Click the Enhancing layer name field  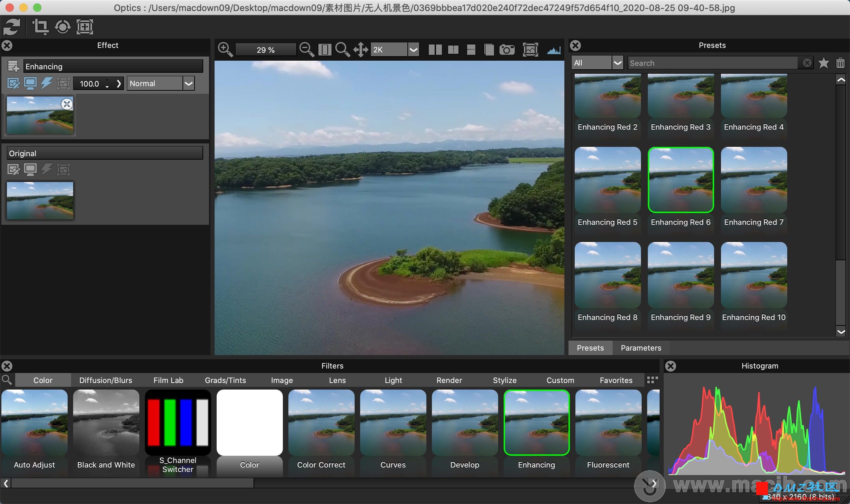coord(113,66)
